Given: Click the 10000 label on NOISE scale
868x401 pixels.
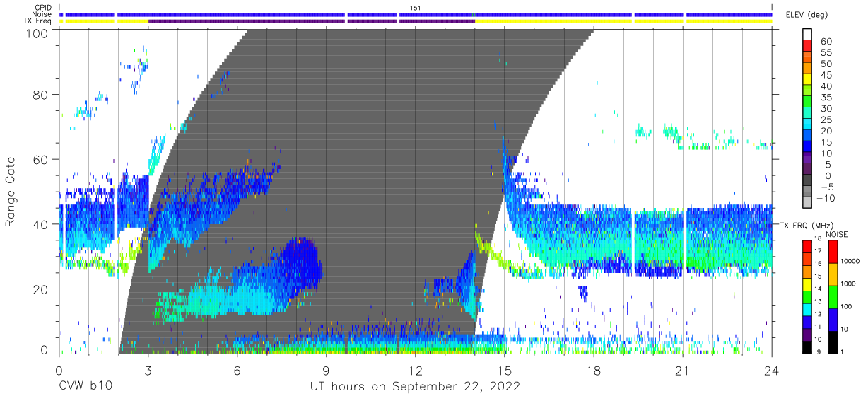Looking at the screenshot, I should tap(850, 261).
